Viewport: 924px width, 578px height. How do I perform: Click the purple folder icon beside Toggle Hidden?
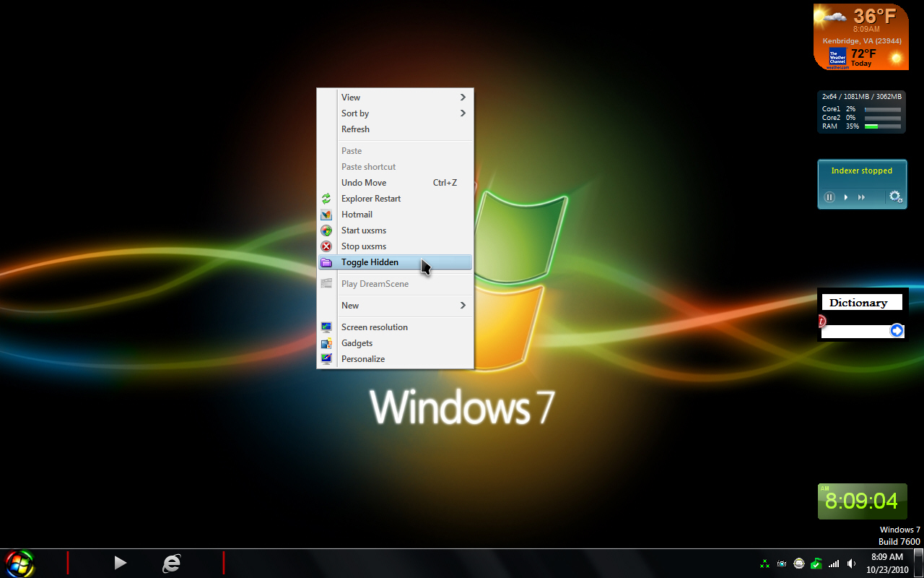(x=326, y=262)
